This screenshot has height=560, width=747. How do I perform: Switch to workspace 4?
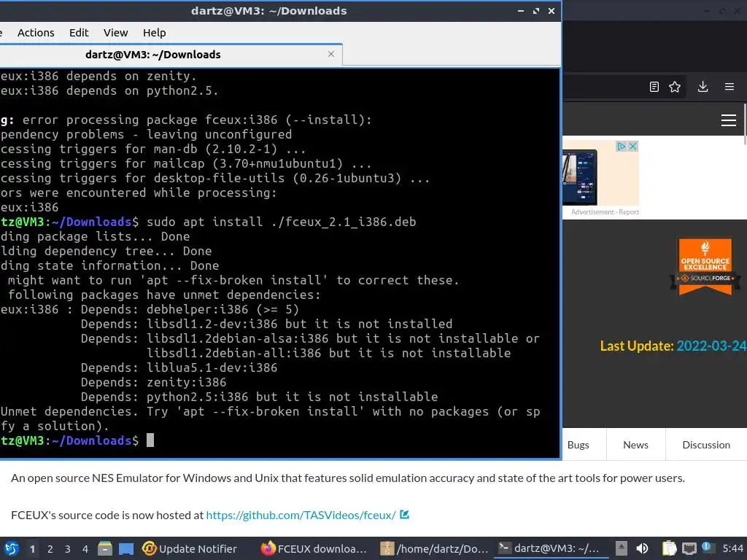85,549
